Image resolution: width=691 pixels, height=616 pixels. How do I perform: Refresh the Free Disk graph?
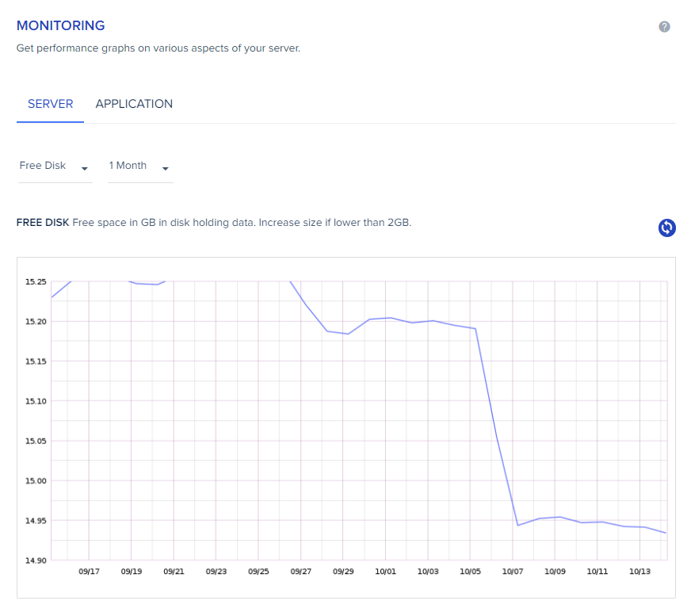click(667, 228)
